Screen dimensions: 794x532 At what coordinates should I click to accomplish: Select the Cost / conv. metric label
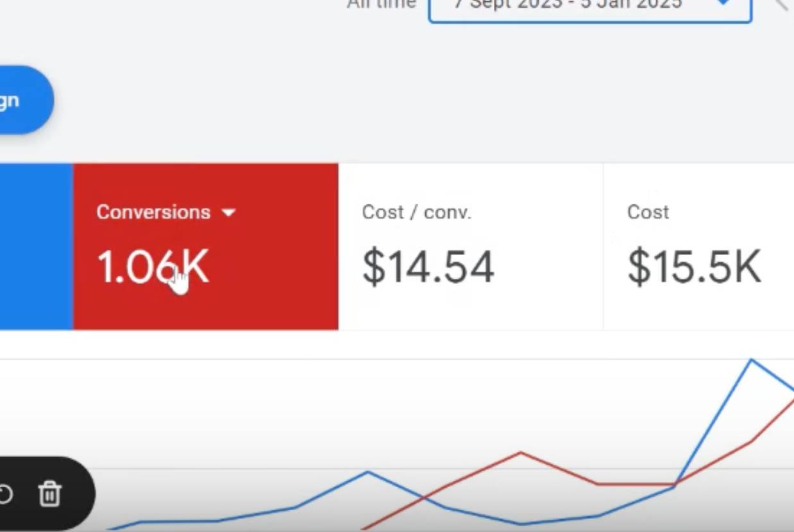[x=416, y=212]
